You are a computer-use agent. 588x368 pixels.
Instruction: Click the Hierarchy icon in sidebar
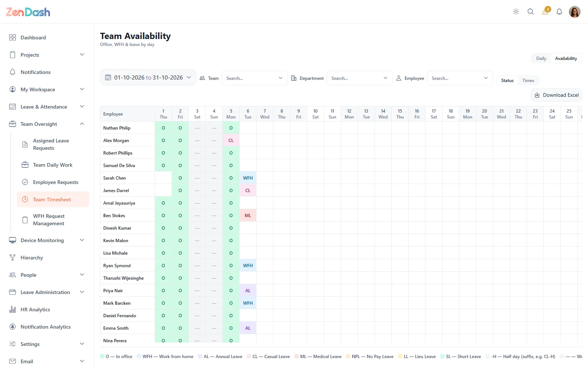click(x=12, y=258)
